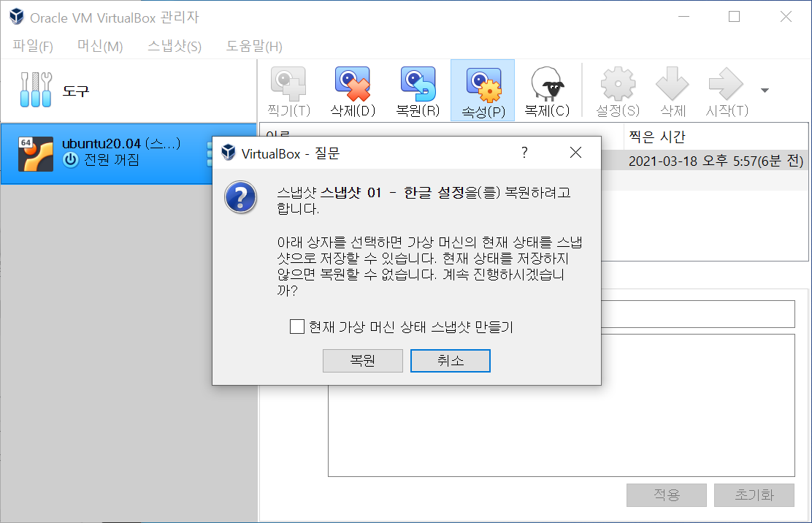Screen dimensions: 812x523
Task: Click the dialog help question mark button
Action: (524, 153)
